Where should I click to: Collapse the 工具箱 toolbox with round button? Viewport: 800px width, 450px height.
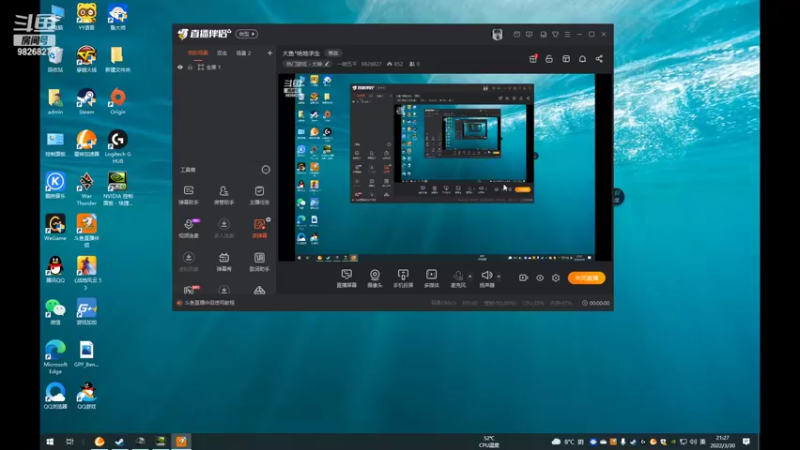[266, 170]
